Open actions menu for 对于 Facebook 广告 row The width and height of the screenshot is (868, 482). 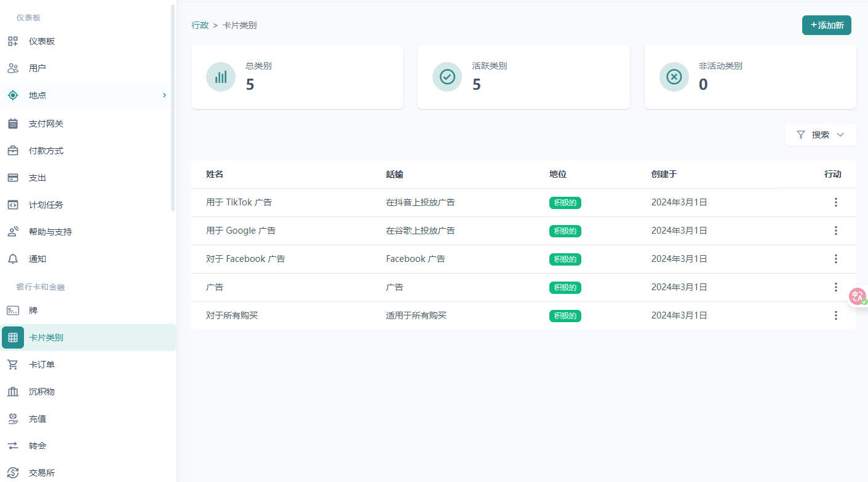(835, 259)
